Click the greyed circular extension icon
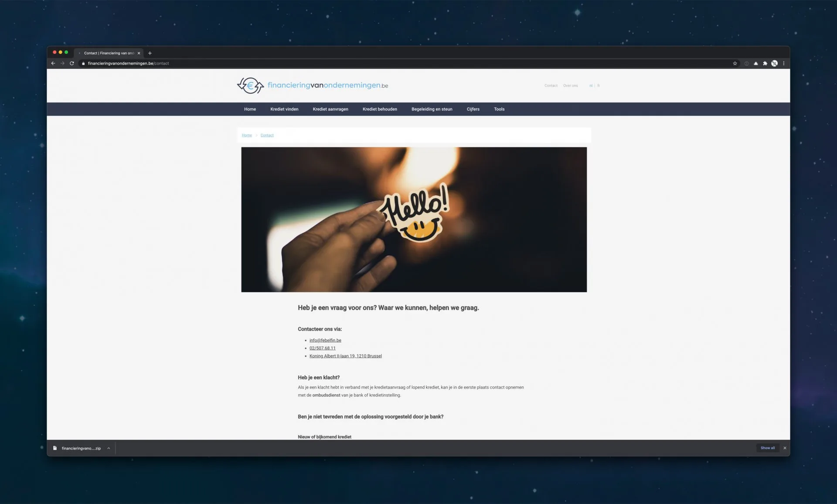The height and width of the screenshot is (504, 837). click(746, 63)
